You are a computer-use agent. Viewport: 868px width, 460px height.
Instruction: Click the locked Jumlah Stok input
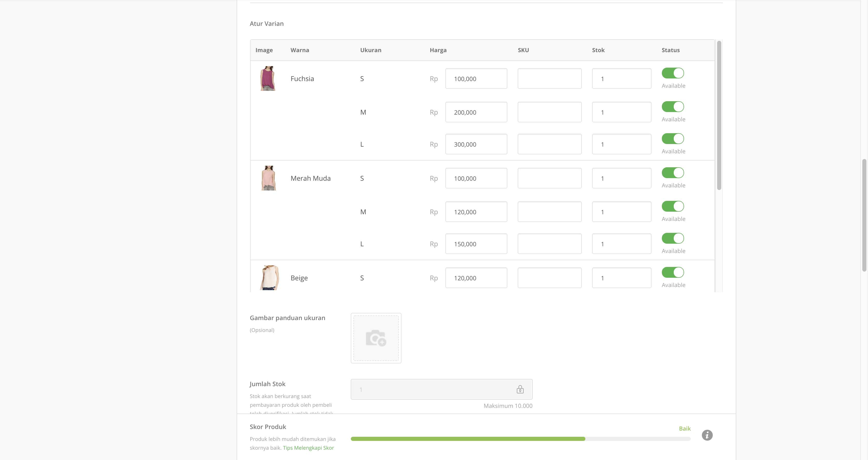coord(441,389)
